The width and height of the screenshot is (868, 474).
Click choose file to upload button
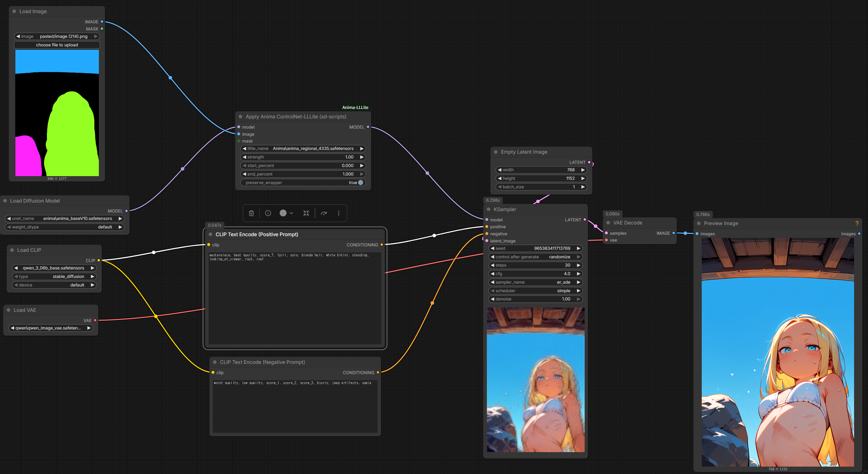coord(57,45)
